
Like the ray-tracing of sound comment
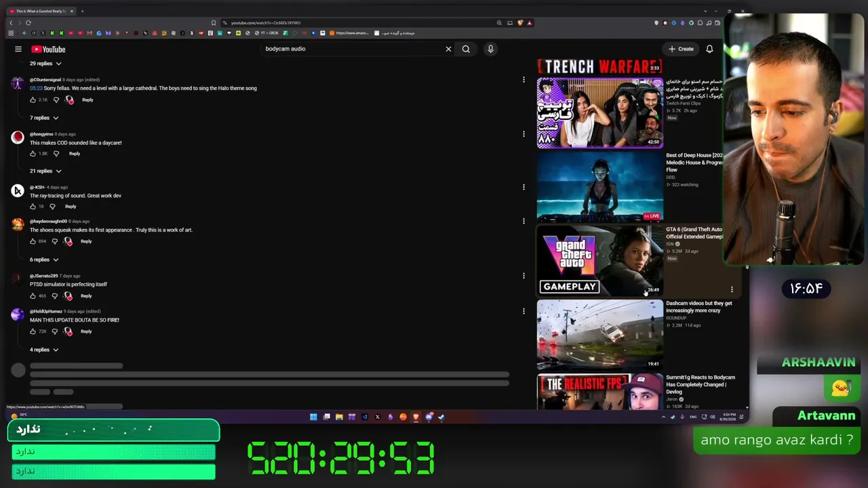[33, 206]
